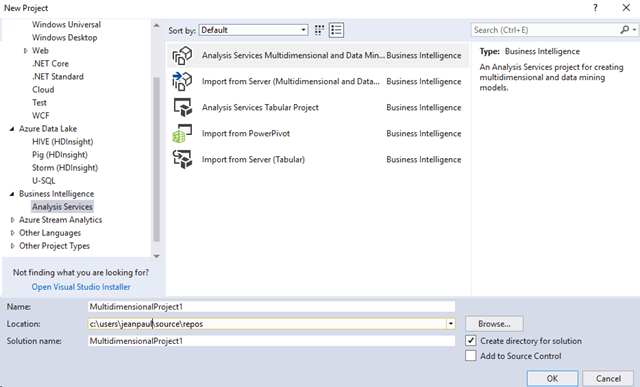Collapse the Azure Data Lake node

(12, 129)
